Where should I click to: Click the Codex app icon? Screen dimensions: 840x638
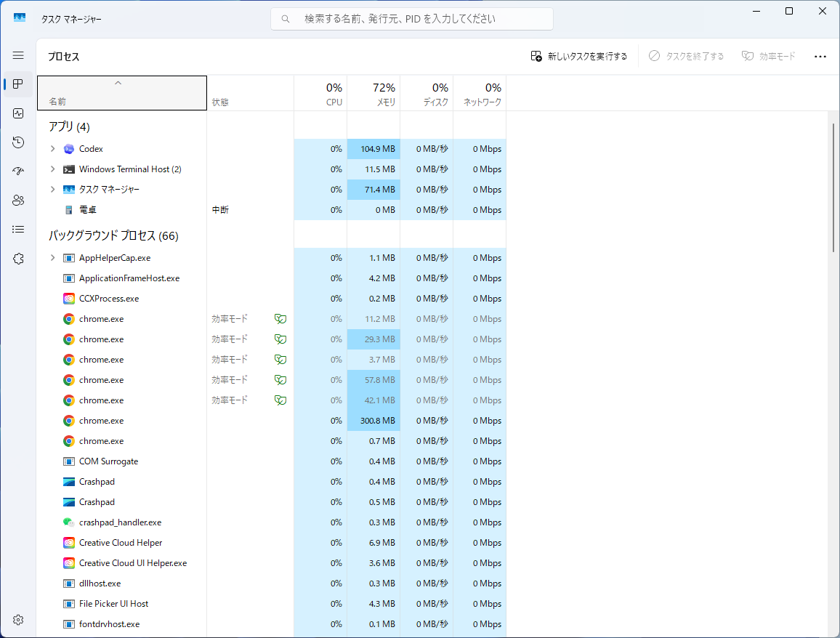pyautogui.click(x=69, y=149)
